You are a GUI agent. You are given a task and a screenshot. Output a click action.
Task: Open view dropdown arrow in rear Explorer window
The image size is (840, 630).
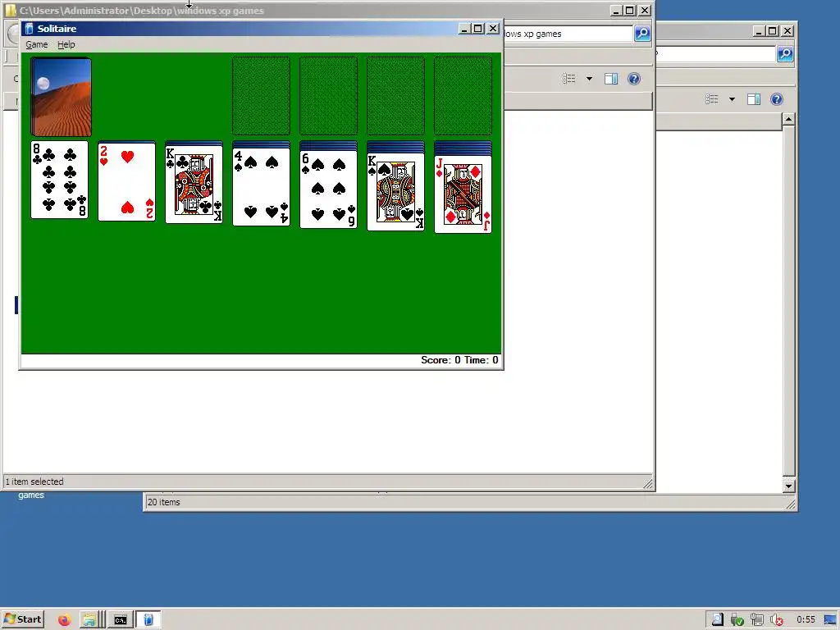coord(732,99)
